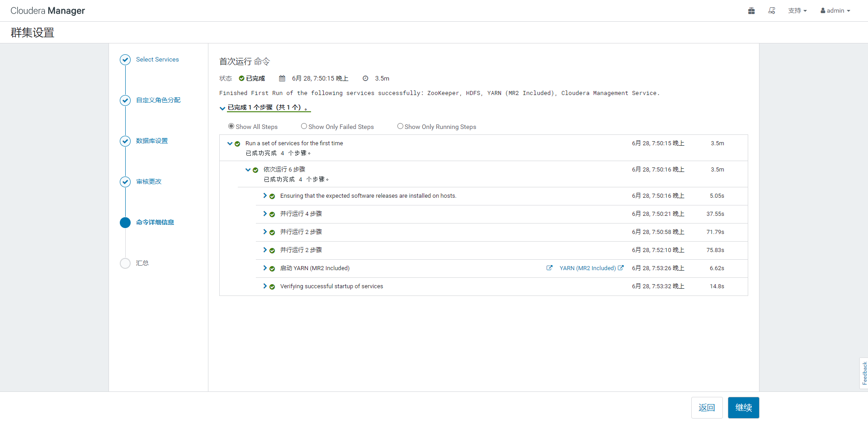Select Show Only Running Steps option
The width and height of the screenshot is (868, 424).
click(x=400, y=126)
